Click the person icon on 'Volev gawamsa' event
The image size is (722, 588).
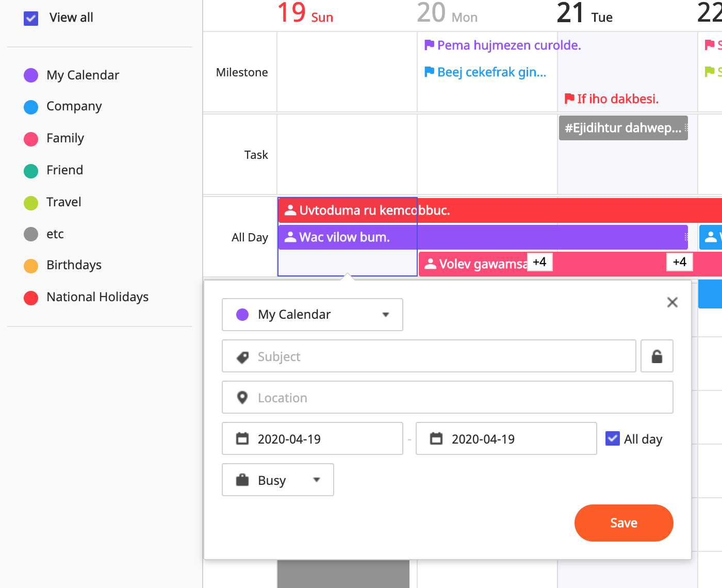pos(430,264)
